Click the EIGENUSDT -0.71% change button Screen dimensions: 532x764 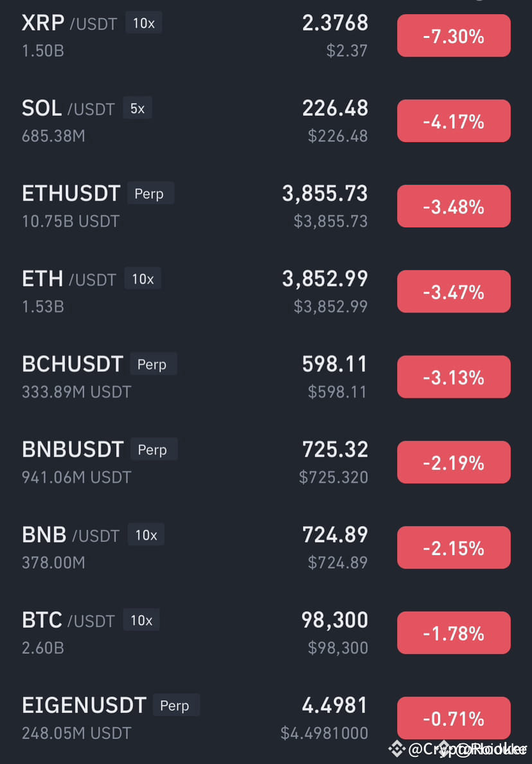[x=454, y=718]
